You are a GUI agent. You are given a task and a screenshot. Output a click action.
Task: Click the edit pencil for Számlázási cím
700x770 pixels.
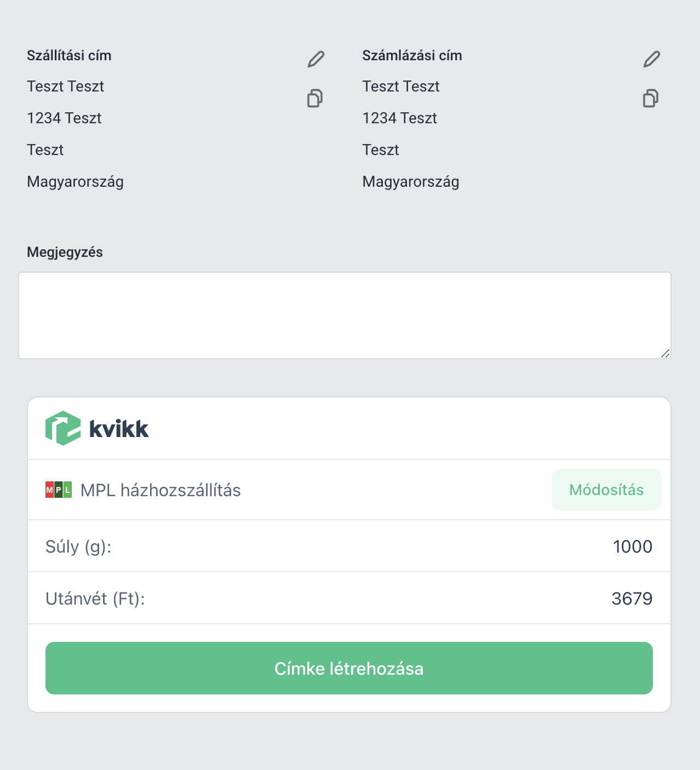point(652,59)
